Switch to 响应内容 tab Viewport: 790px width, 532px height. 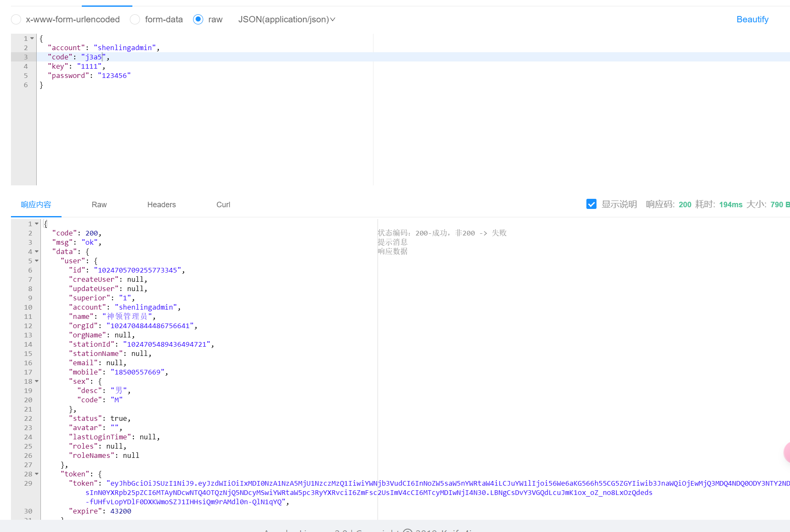coord(36,205)
